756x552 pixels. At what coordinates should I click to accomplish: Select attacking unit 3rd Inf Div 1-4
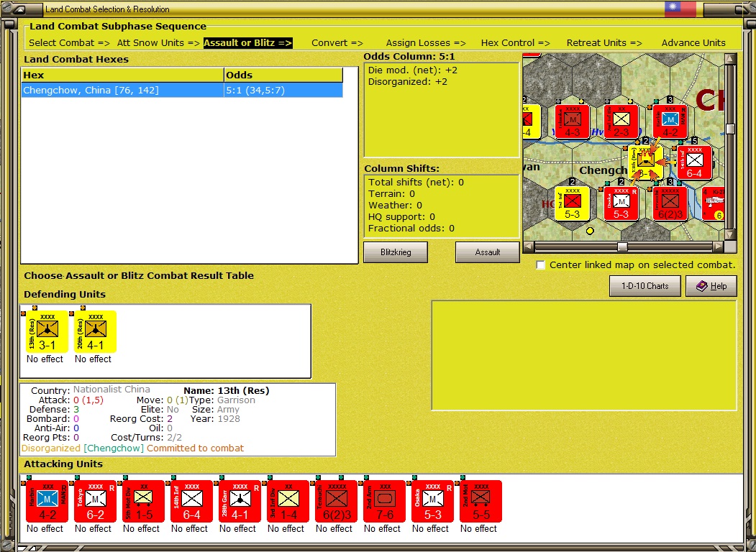point(288,502)
